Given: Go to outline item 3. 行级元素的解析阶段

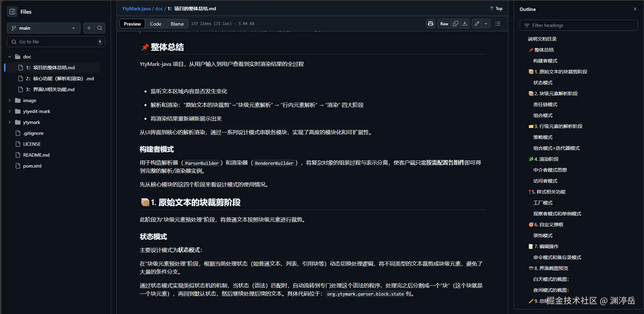Looking at the screenshot, I should tap(556, 126).
